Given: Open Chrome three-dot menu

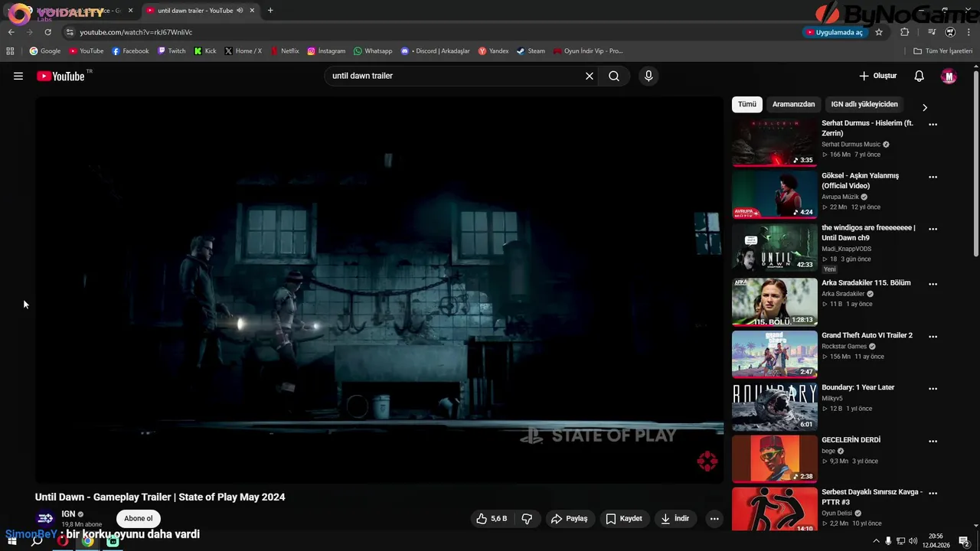Looking at the screenshot, I should (x=969, y=32).
